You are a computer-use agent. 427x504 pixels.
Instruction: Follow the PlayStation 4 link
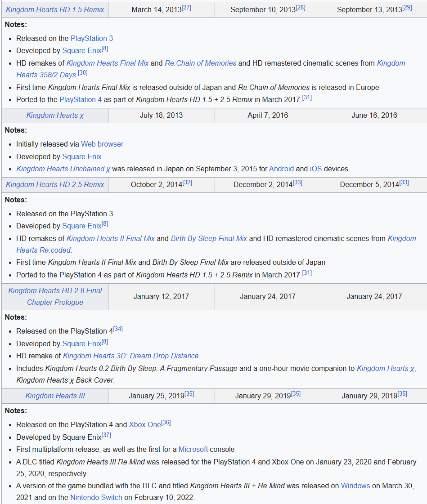[x=81, y=100]
